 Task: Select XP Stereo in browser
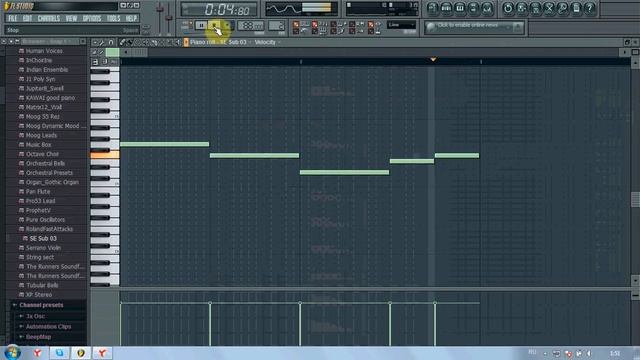pos(38,295)
